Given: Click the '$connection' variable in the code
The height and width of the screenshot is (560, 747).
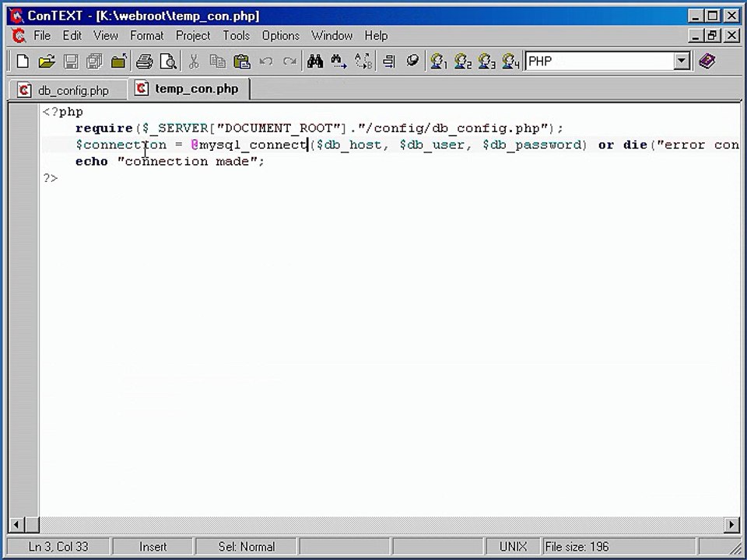Looking at the screenshot, I should coord(121,145).
